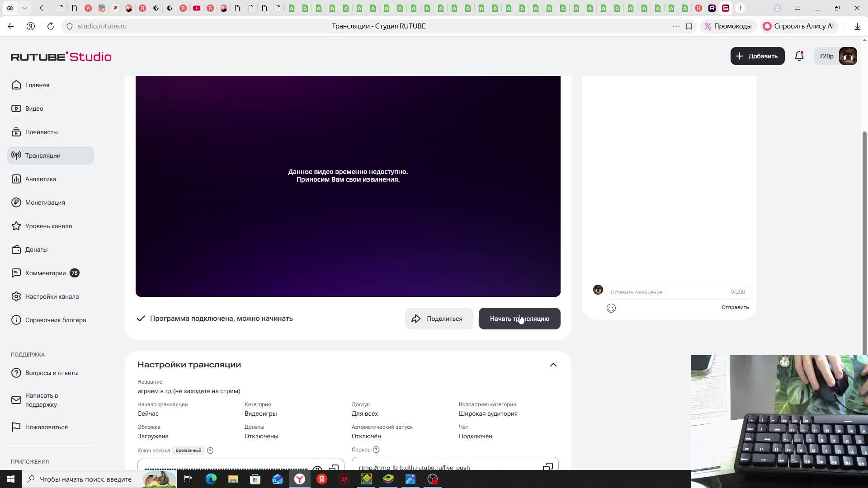Click the chat message input field
The image size is (868, 488).
[x=668, y=292]
